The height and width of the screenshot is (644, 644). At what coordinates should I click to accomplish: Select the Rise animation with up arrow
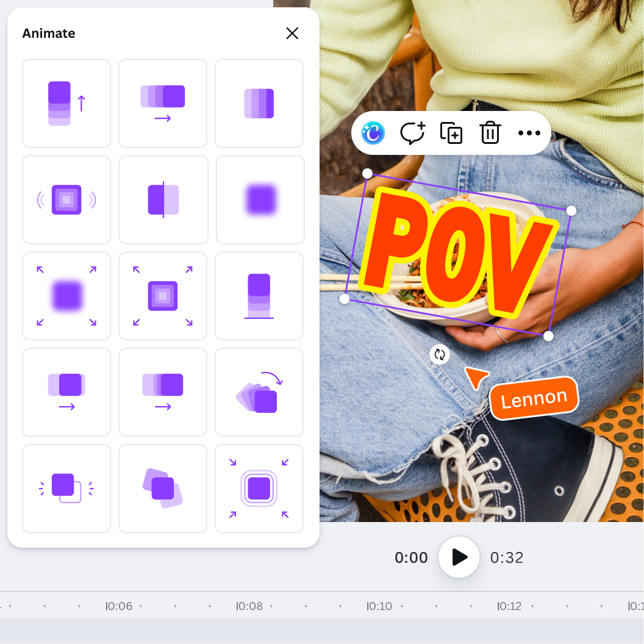tap(66, 104)
